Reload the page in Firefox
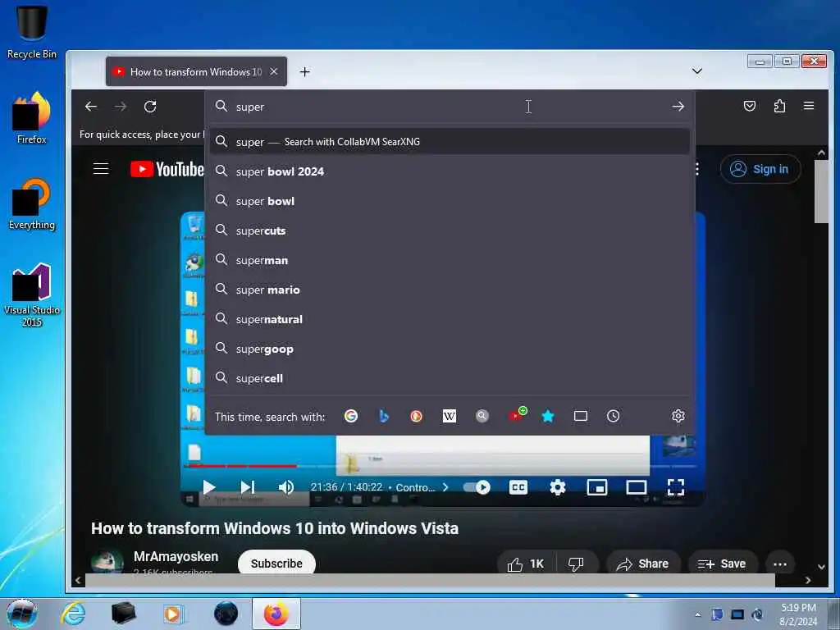The image size is (840, 630). pos(151,107)
